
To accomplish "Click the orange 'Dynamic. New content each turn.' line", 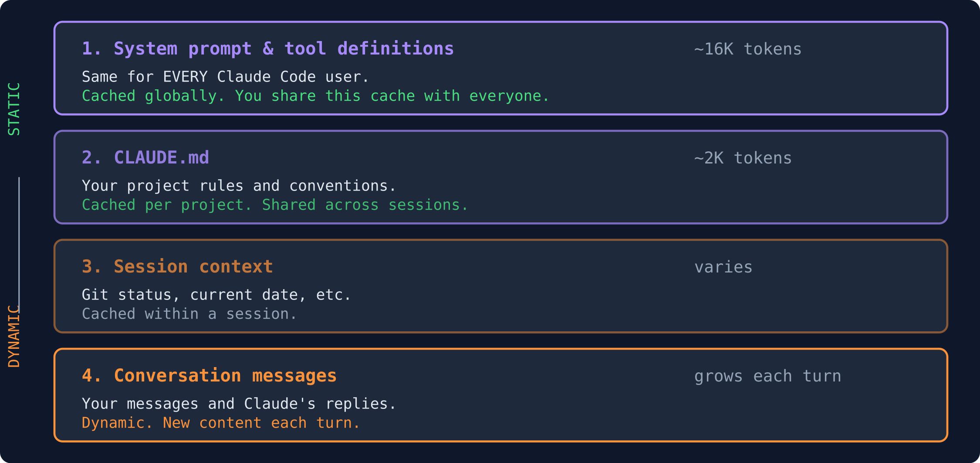I will (220, 423).
